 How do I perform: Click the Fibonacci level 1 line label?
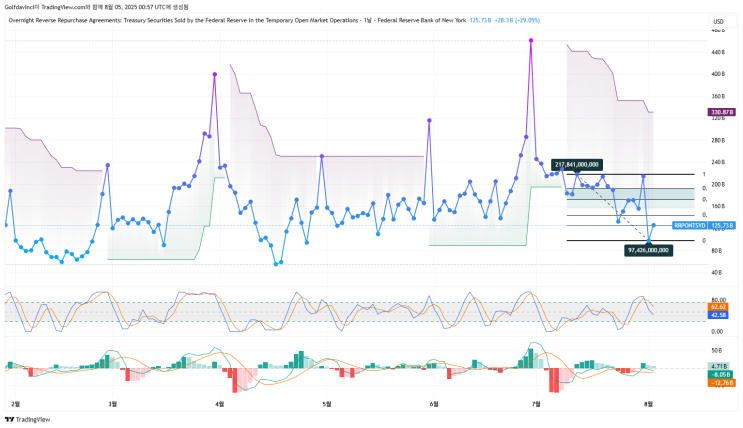click(704, 174)
